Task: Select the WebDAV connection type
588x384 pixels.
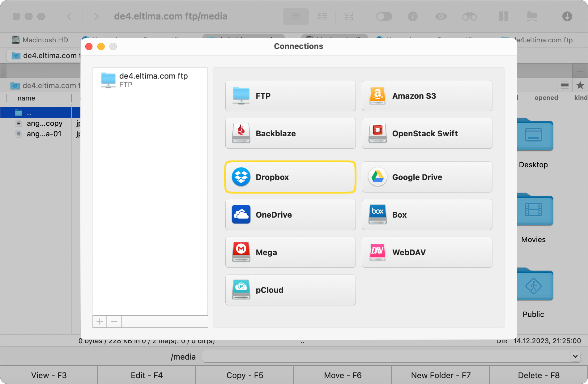Action: click(427, 252)
